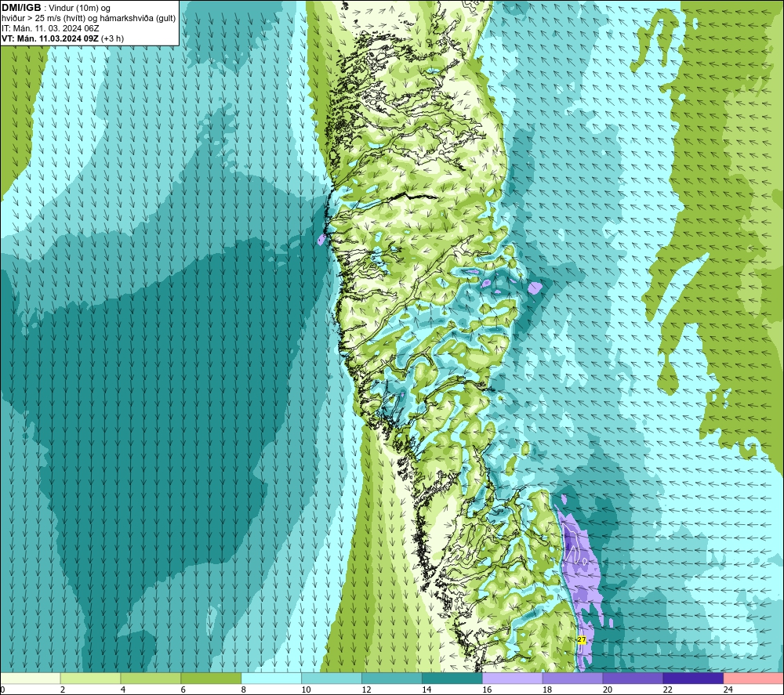Click the legend scale number '16'
The height and width of the screenshot is (695, 784).
click(487, 690)
